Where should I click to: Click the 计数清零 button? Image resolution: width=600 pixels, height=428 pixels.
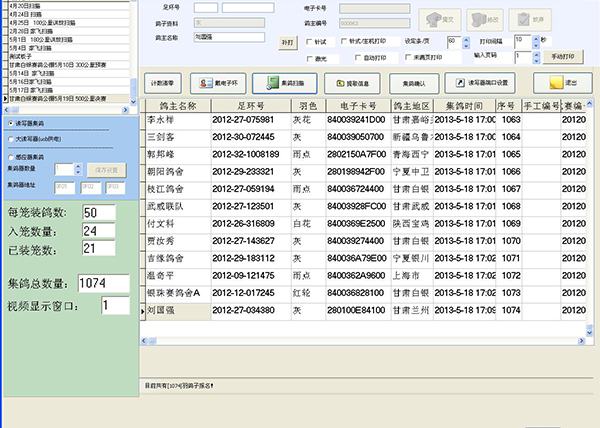pyautogui.click(x=161, y=83)
